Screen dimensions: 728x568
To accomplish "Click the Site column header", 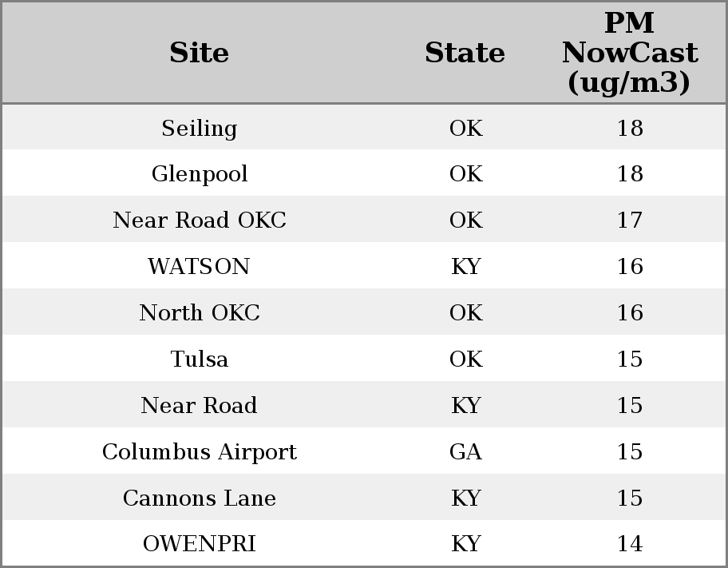I will pos(199,53).
